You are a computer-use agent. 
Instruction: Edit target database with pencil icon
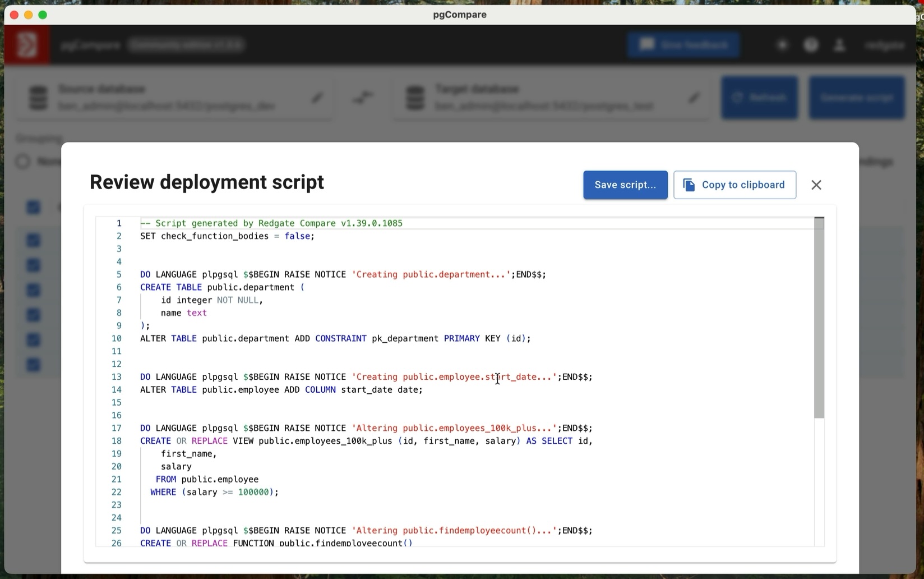pyautogui.click(x=694, y=98)
